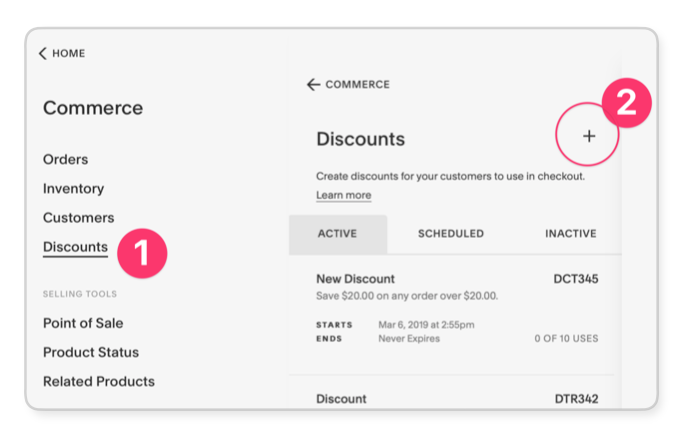Go to the Inventory section
The width and height of the screenshot is (684, 432).
pyautogui.click(x=73, y=188)
